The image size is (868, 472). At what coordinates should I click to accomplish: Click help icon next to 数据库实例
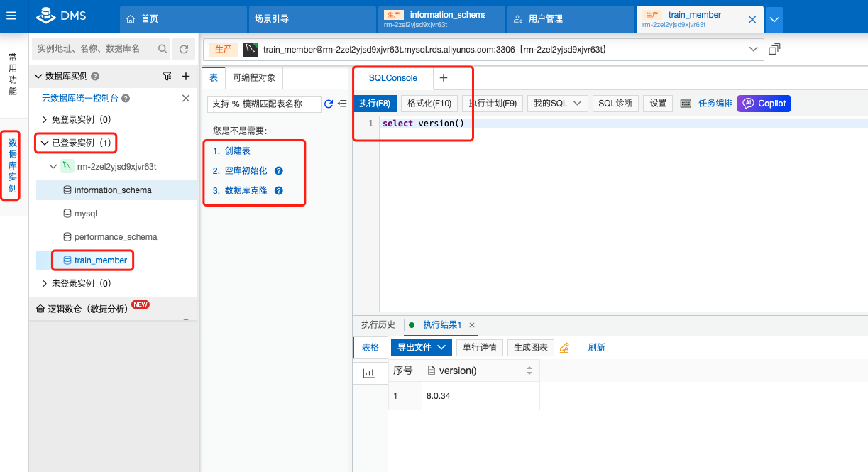95,76
